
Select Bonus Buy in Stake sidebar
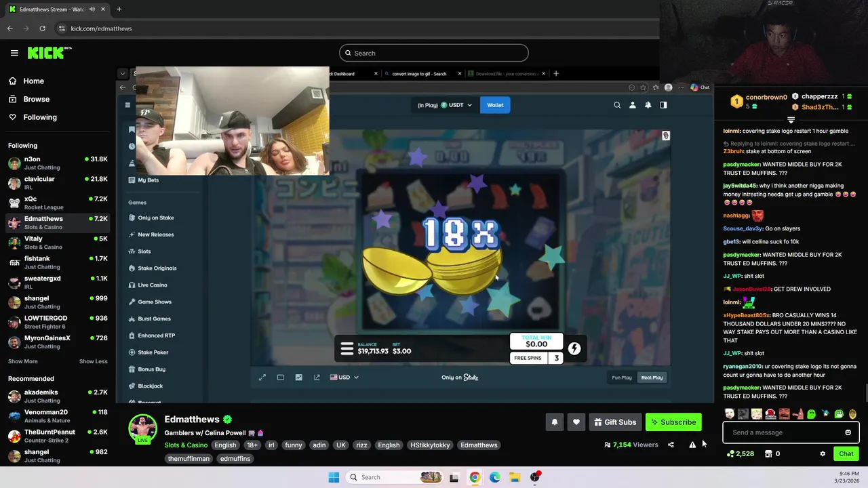coord(146,369)
